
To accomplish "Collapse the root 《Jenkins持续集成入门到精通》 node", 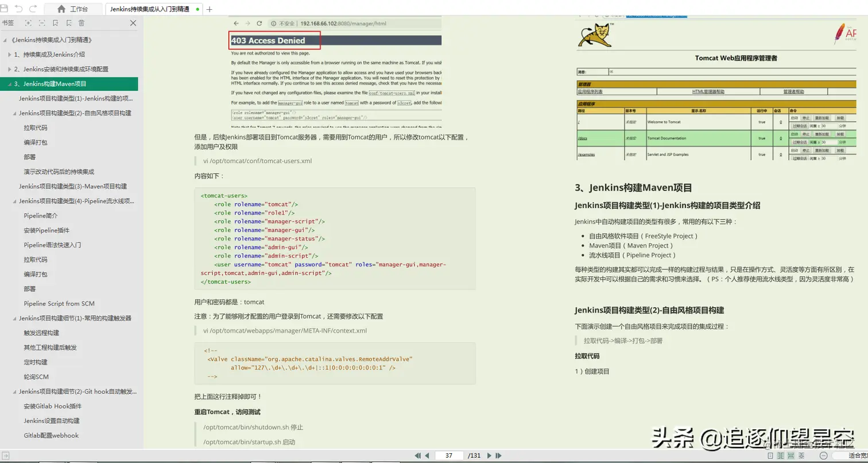I will pyautogui.click(x=5, y=40).
